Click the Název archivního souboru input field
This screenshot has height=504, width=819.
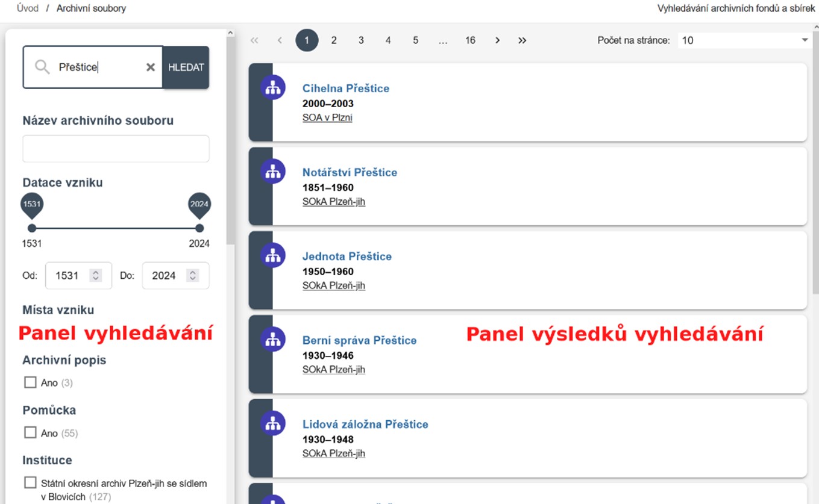(x=116, y=149)
